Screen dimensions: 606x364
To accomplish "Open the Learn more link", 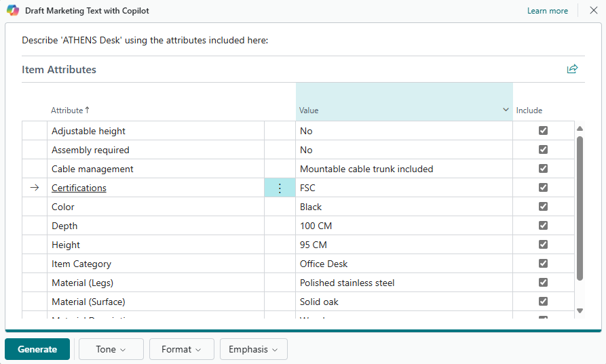I will pyautogui.click(x=547, y=11).
